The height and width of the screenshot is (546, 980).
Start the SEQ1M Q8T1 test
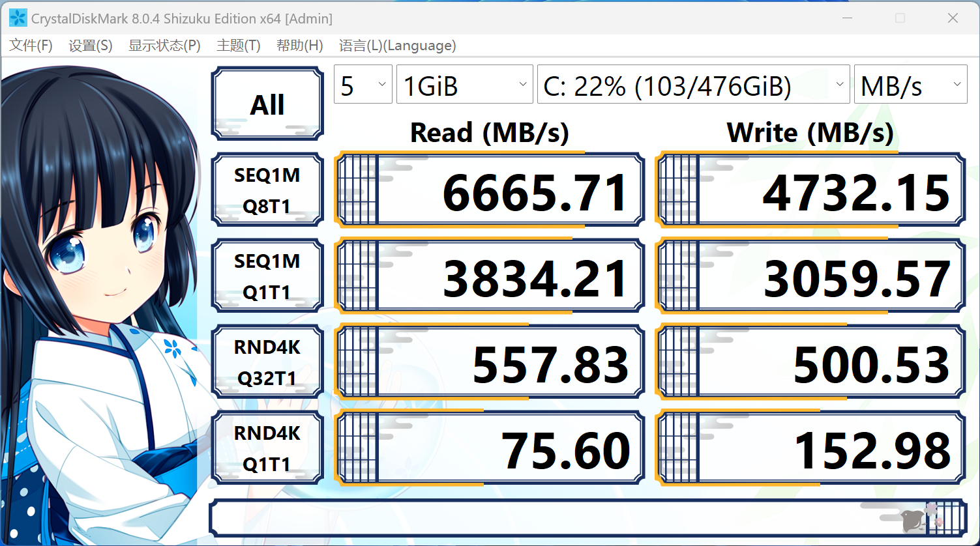click(x=267, y=190)
